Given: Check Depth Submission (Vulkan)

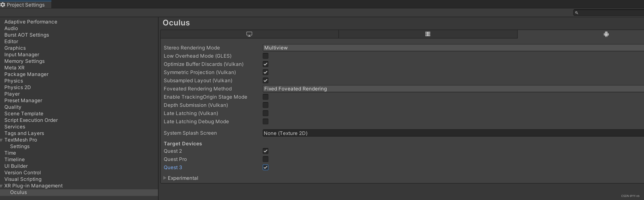Looking at the screenshot, I should click(265, 105).
